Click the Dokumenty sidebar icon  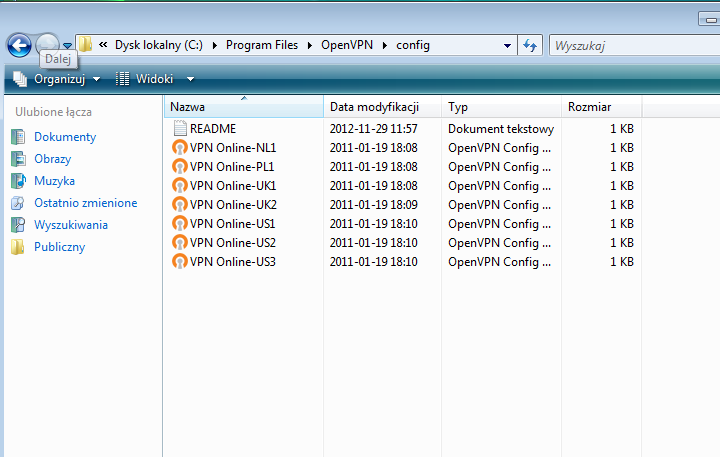(x=18, y=137)
